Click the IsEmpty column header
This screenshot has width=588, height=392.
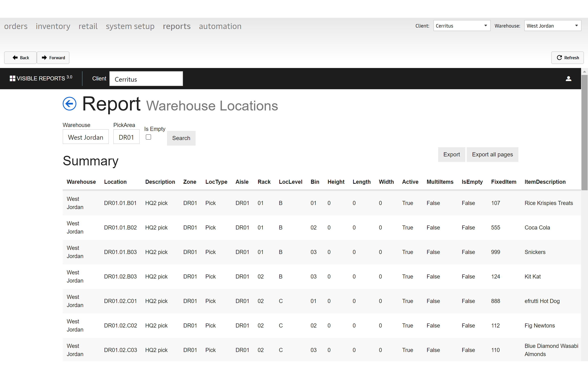click(x=472, y=182)
